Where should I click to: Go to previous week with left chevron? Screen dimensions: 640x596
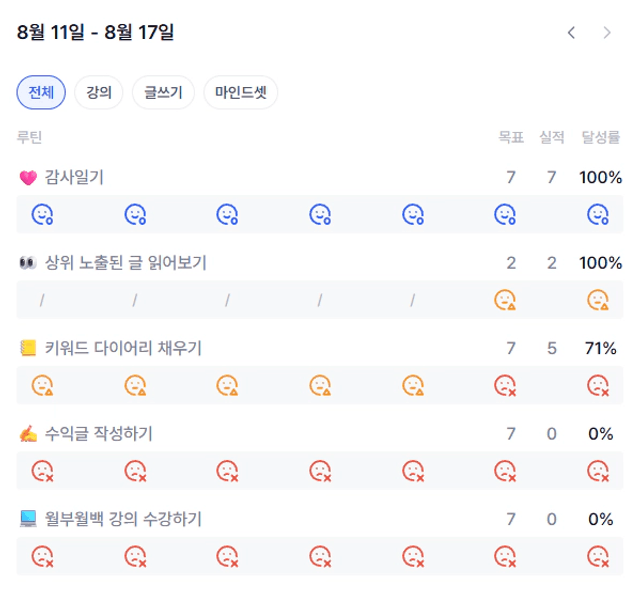tap(571, 33)
